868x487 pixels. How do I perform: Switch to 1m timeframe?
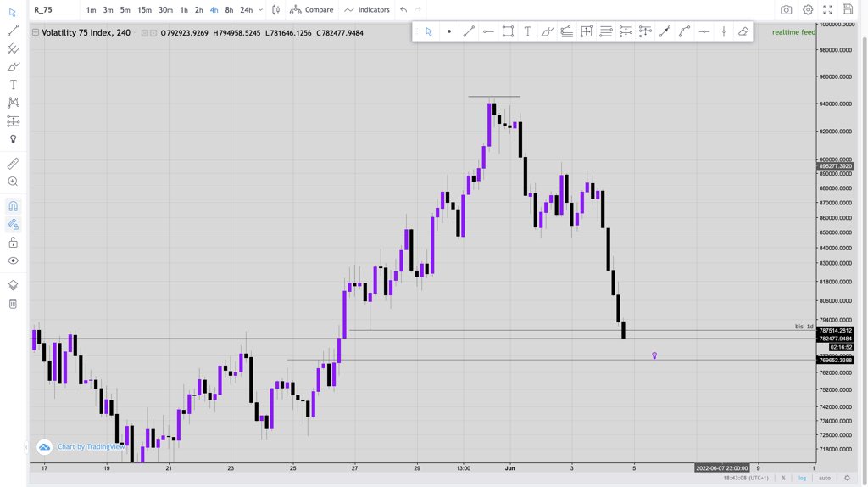click(91, 10)
